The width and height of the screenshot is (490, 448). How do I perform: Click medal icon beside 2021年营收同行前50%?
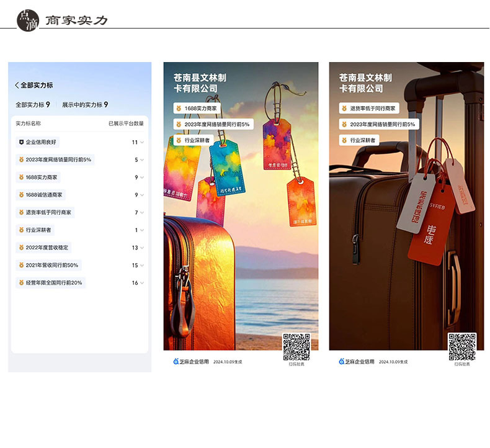21,265
